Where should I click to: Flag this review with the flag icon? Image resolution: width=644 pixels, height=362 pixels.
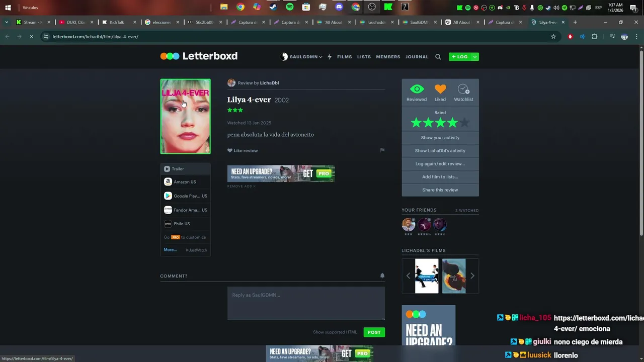(382, 150)
